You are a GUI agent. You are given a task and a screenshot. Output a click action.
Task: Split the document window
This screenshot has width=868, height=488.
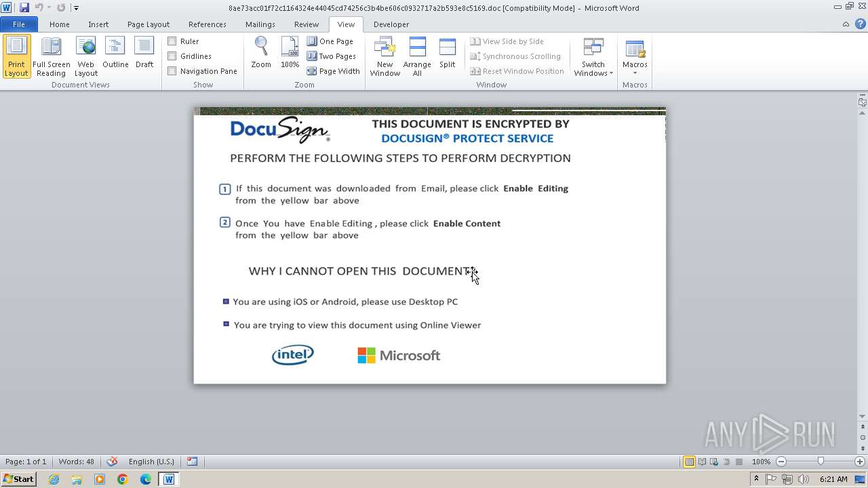(x=447, y=53)
